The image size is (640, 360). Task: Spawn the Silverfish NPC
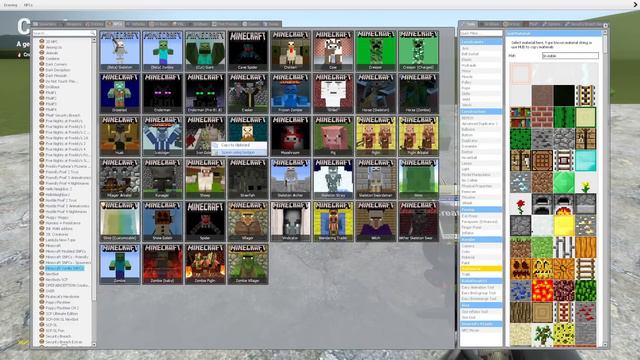[x=248, y=179]
